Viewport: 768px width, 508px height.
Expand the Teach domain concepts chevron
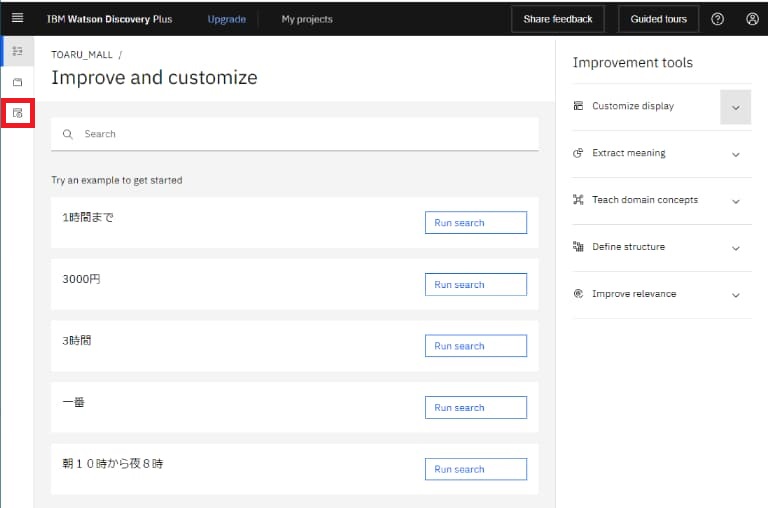[x=735, y=201]
